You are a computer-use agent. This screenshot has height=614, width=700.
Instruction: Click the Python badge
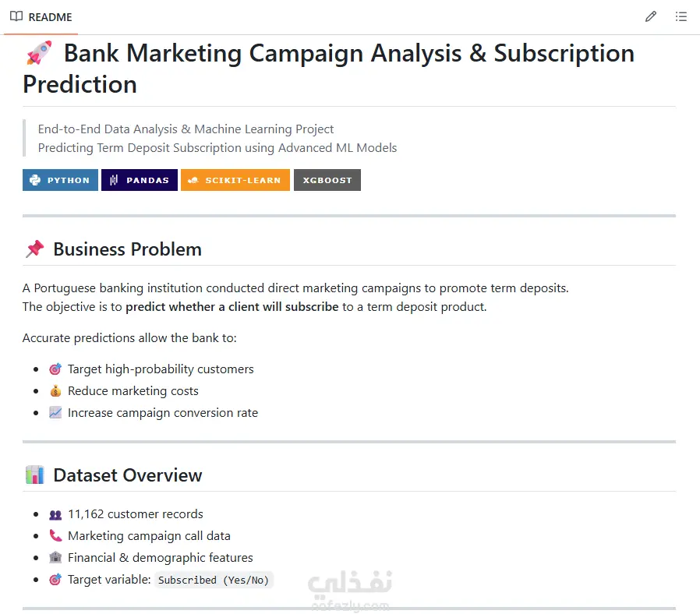pyautogui.click(x=60, y=180)
